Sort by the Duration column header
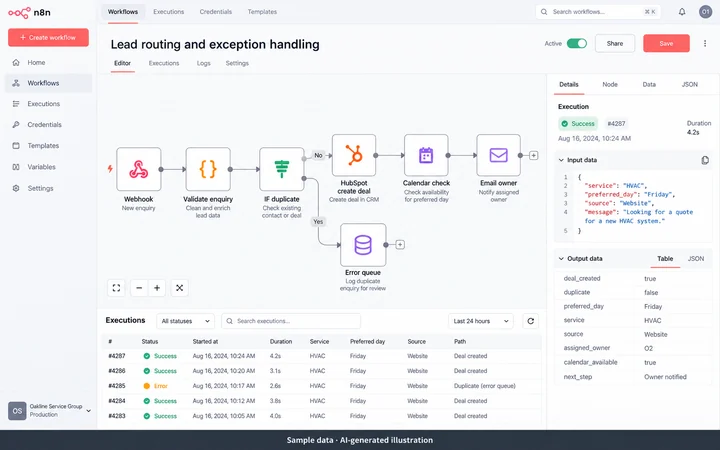The image size is (720, 450). [x=281, y=342]
